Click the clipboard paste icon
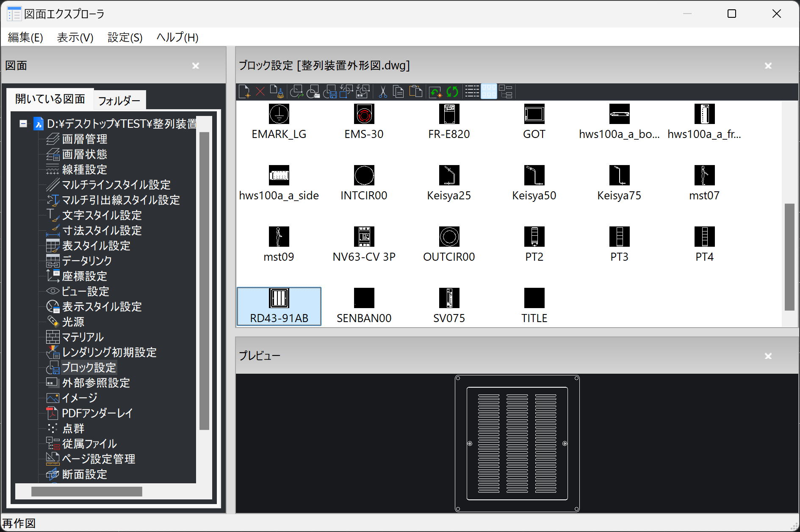Screen dimensions: 800x532 [x=416, y=91]
